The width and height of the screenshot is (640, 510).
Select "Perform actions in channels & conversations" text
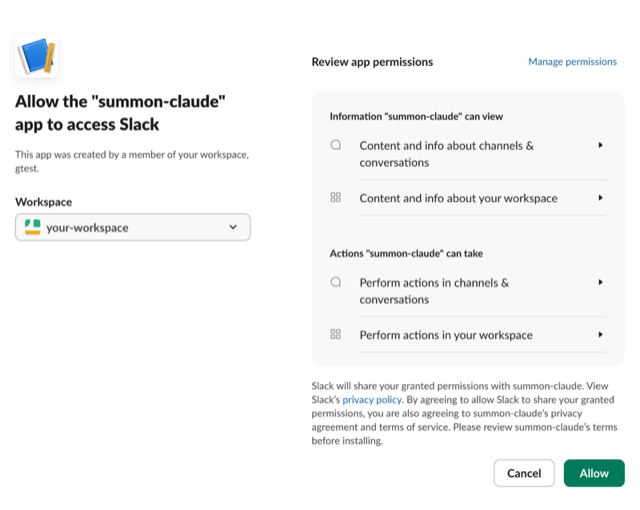434,290
